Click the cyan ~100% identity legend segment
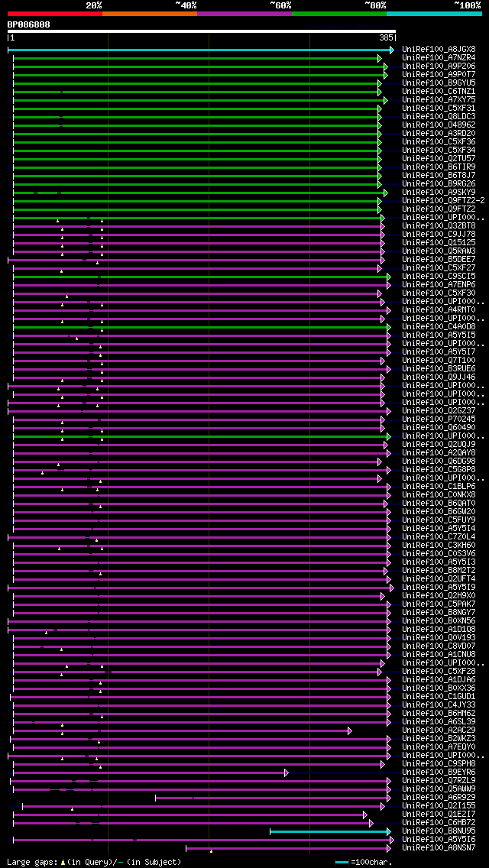This screenshot has width=489, height=868. [x=434, y=13]
